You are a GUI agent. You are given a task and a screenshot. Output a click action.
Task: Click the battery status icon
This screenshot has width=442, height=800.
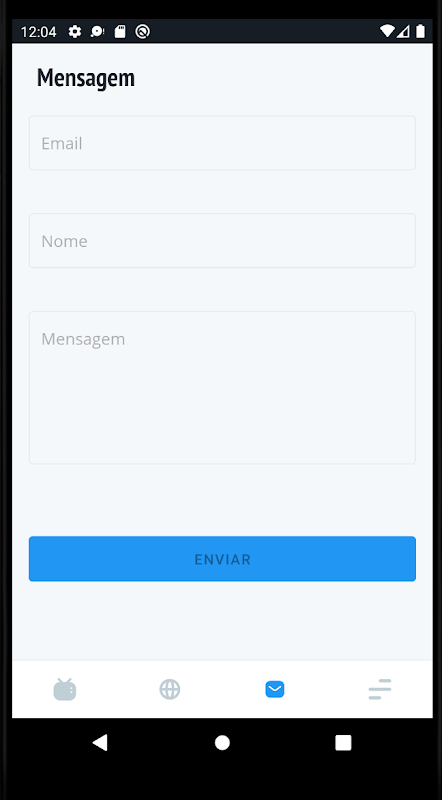pos(420,32)
